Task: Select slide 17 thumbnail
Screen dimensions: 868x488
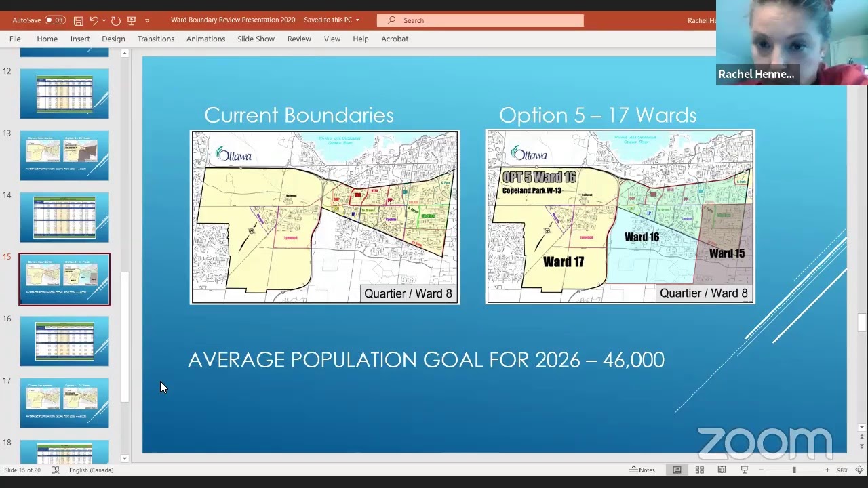Action: coord(64,403)
